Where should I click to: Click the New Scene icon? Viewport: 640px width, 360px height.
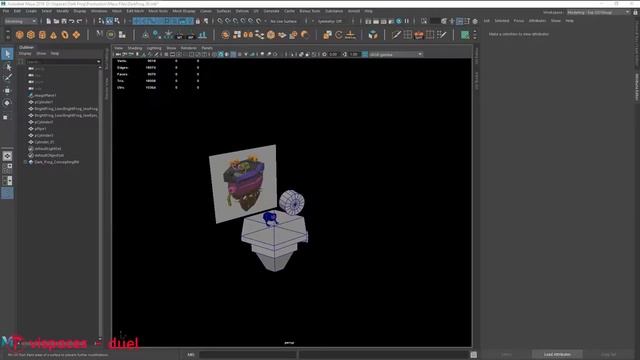(49, 21)
